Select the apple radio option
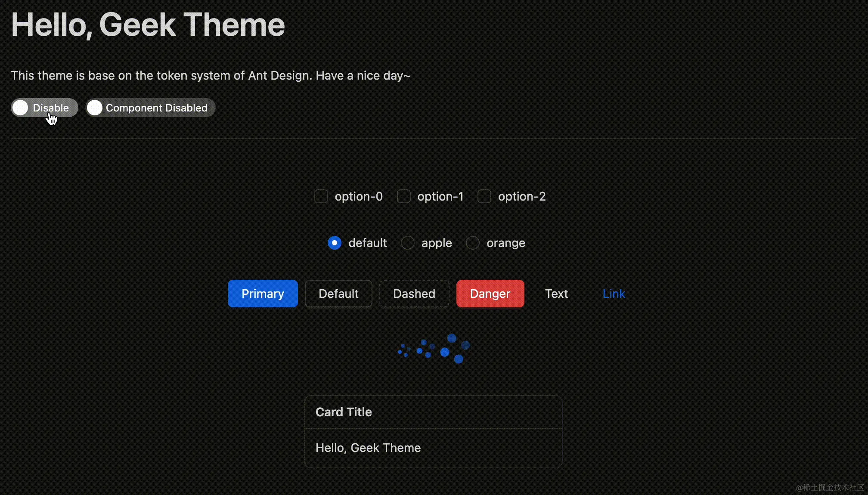Viewport: 868px width, 495px height. point(408,243)
